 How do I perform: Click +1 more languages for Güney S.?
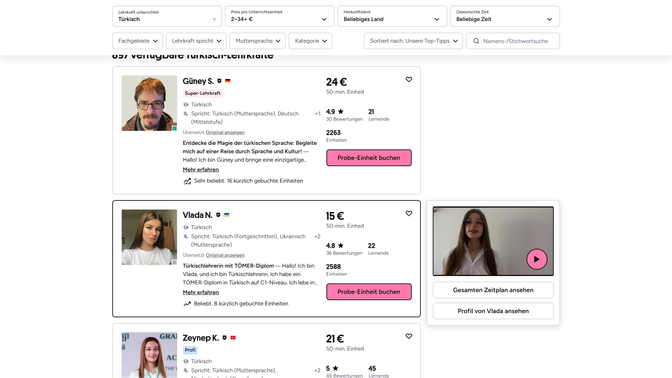tap(318, 114)
